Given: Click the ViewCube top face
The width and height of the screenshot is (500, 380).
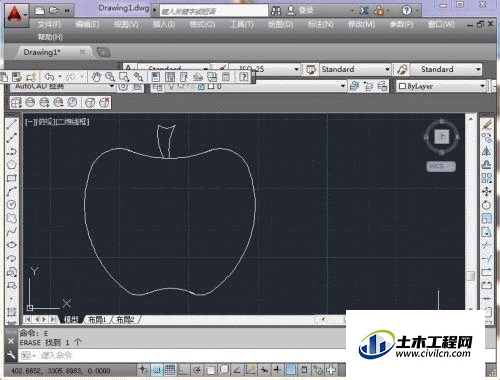Looking at the screenshot, I should (x=442, y=137).
